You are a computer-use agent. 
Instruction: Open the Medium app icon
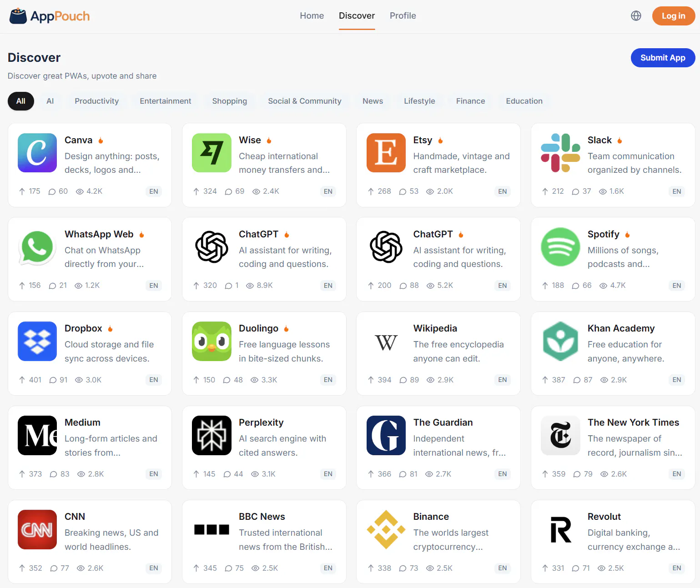(37, 435)
